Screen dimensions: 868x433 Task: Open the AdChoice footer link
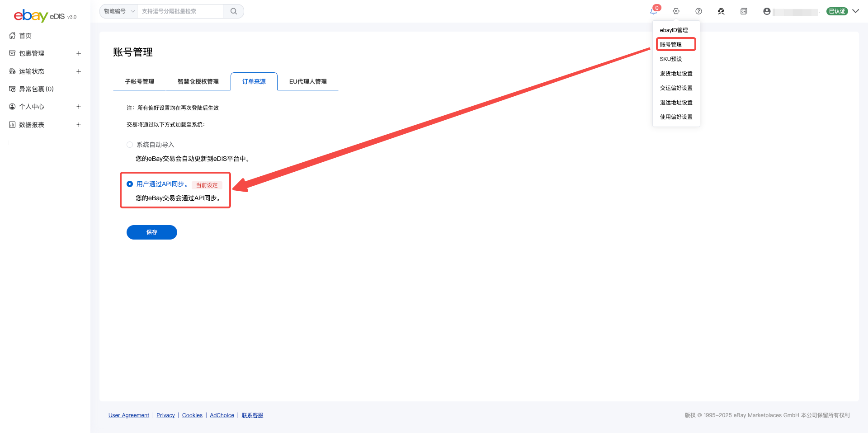(222, 415)
